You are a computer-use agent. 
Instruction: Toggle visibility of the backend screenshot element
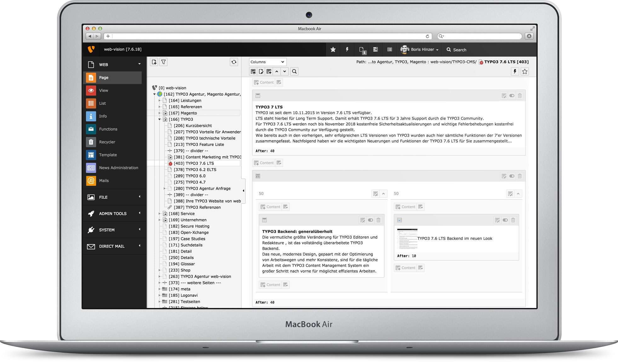click(x=505, y=220)
